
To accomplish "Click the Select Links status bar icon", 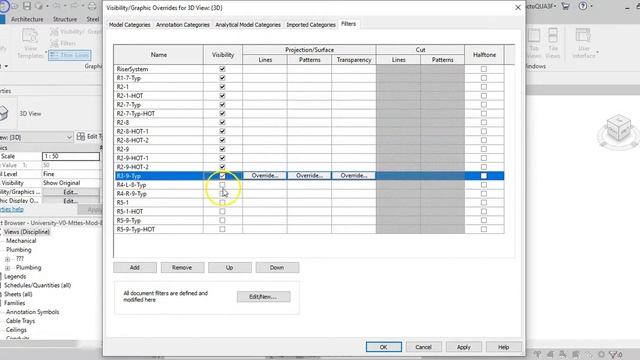I will [x=538, y=355].
